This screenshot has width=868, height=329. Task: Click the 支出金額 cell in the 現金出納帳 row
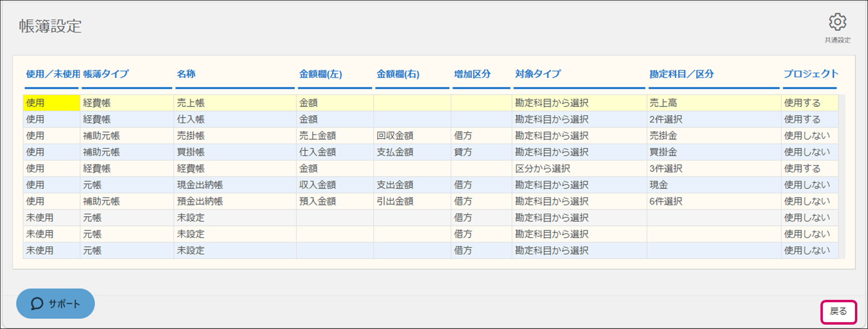point(412,185)
